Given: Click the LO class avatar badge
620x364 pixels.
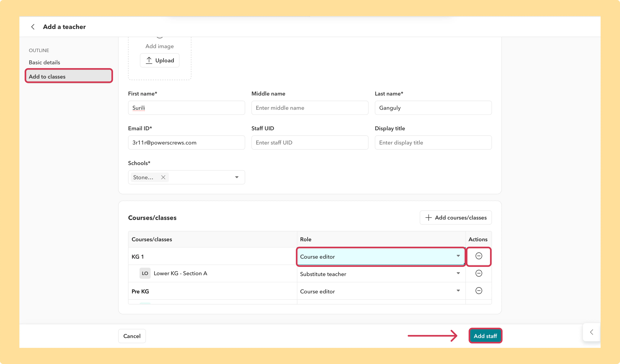Looking at the screenshot, I should click(x=145, y=273).
